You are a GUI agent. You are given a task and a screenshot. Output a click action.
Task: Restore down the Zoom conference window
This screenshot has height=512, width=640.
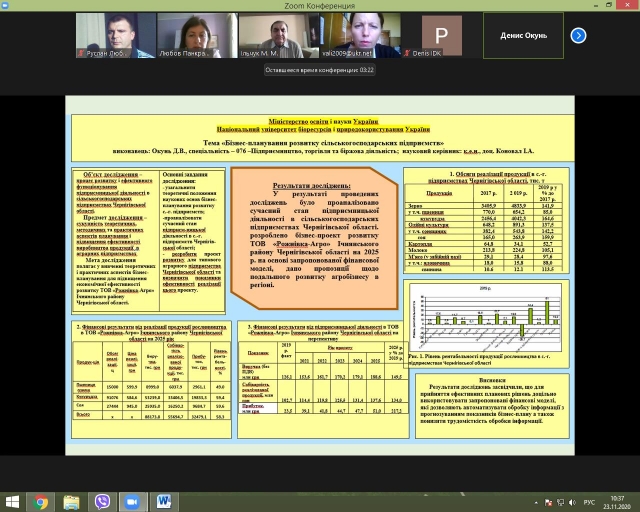click(x=609, y=5)
